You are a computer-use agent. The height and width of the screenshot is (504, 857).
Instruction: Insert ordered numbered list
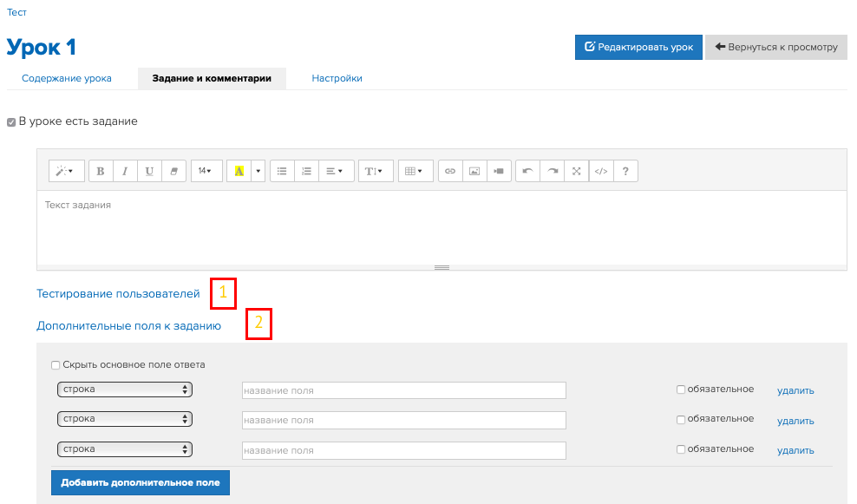[x=306, y=171]
